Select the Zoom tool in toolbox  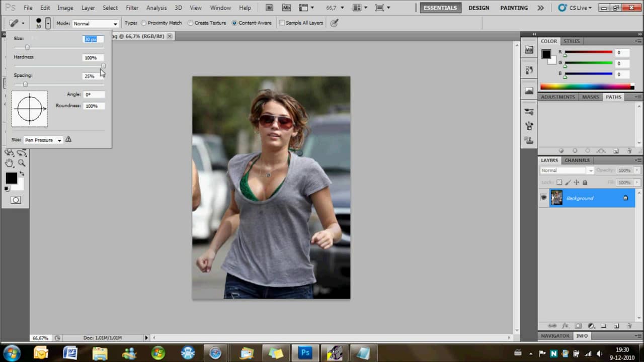(22, 163)
